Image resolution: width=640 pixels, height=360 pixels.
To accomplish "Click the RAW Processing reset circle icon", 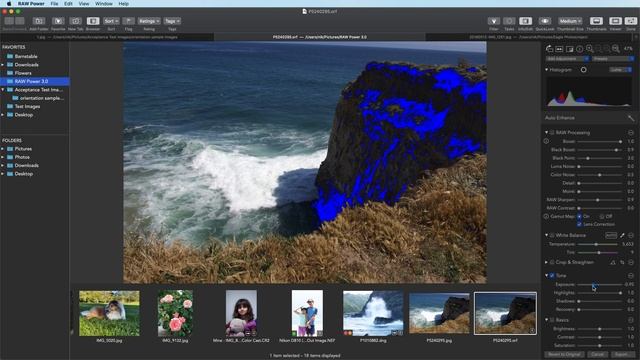I will [x=631, y=133].
